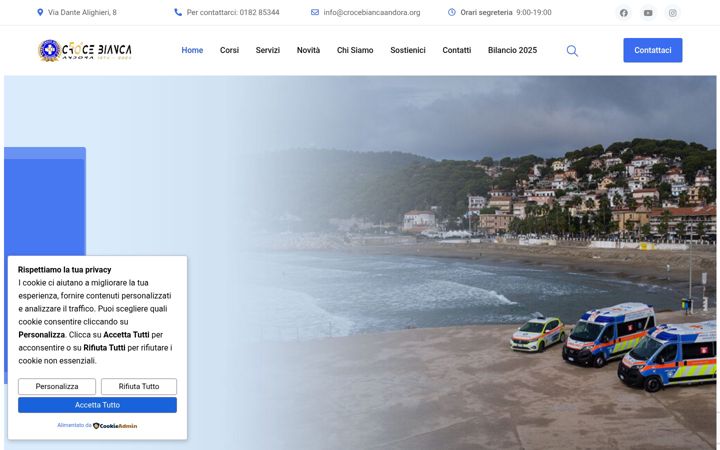Click the clock icon beside Orari segreteria

point(452,12)
